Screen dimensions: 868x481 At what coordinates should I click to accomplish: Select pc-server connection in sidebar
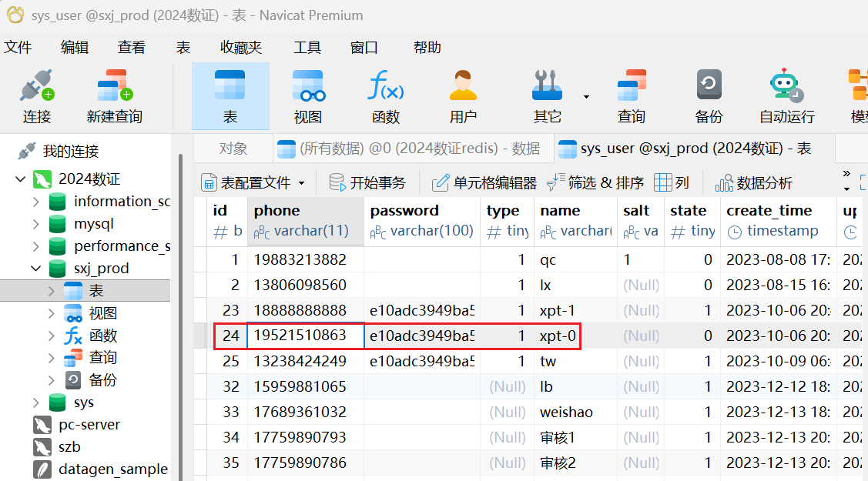coord(89,425)
